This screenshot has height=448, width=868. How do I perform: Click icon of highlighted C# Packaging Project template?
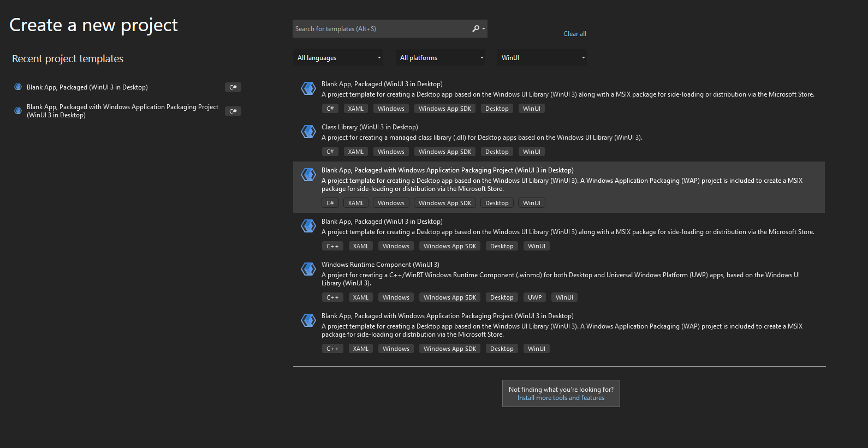coord(308,175)
